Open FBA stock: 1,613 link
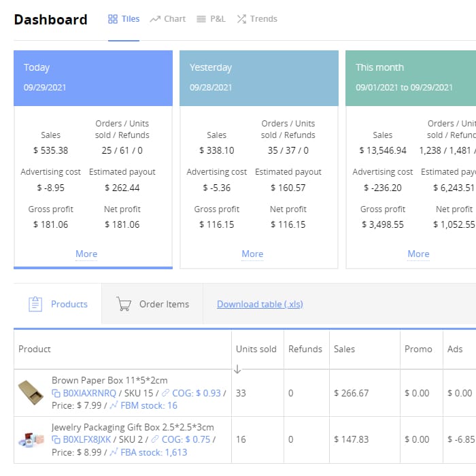The image size is (476, 476). pos(154,453)
